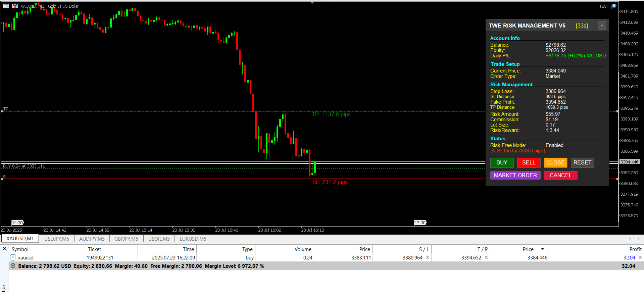
Task: Click the purple MARKET ORDER button
Action: click(515, 175)
